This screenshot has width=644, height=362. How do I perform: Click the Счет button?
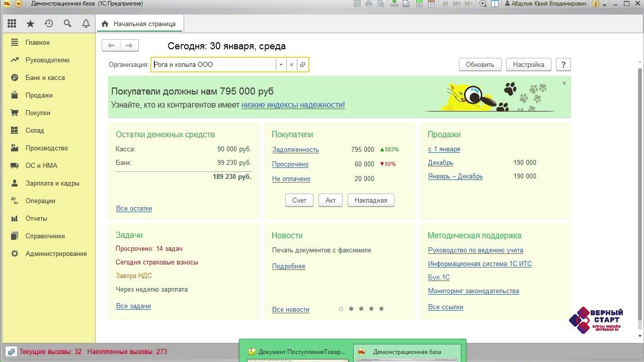click(299, 200)
